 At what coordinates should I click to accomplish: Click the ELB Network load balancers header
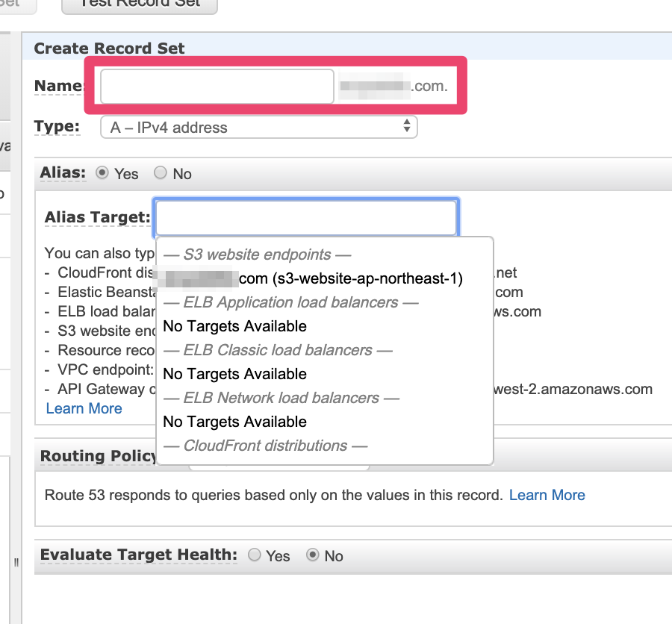coord(281,398)
